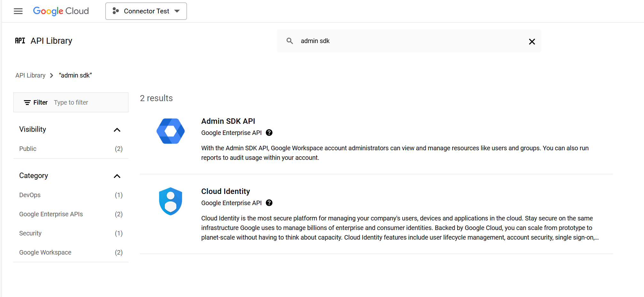Filter by Google Workspace category
The image size is (644, 297).
[71, 252]
